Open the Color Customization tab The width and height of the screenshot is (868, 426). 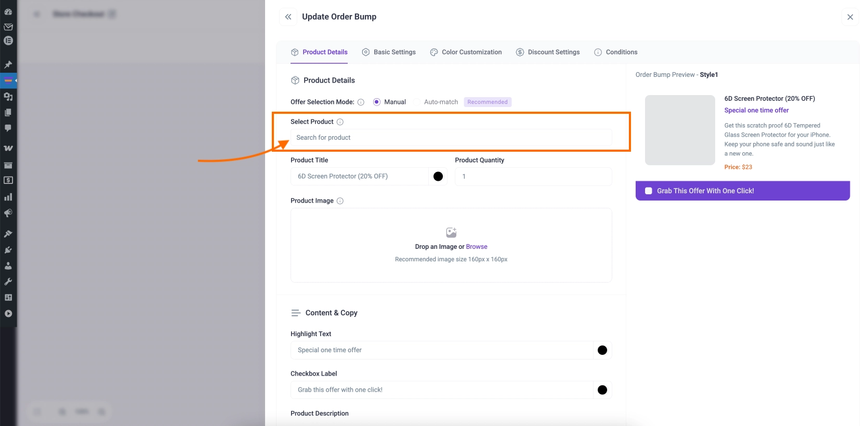[x=466, y=52]
